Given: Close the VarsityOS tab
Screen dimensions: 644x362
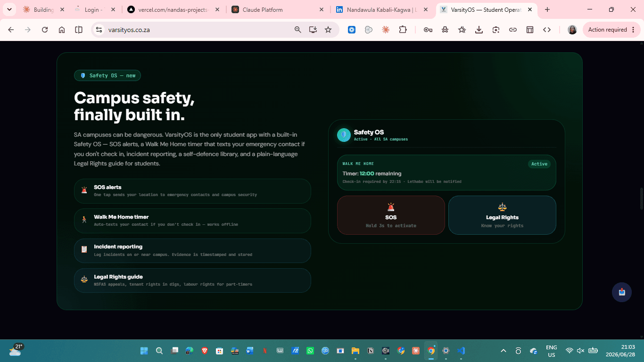Looking at the screenshot, I should click(x=530, y=9).
